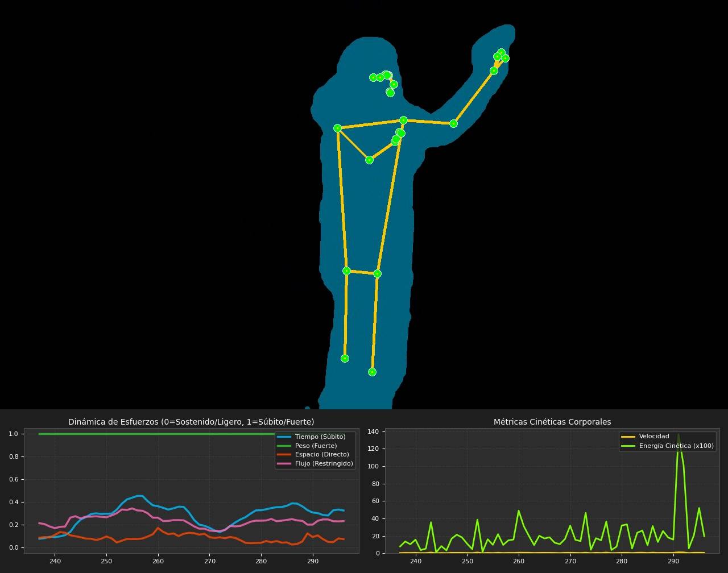Click the pink Flujo legend line sample

click(284, 464)
